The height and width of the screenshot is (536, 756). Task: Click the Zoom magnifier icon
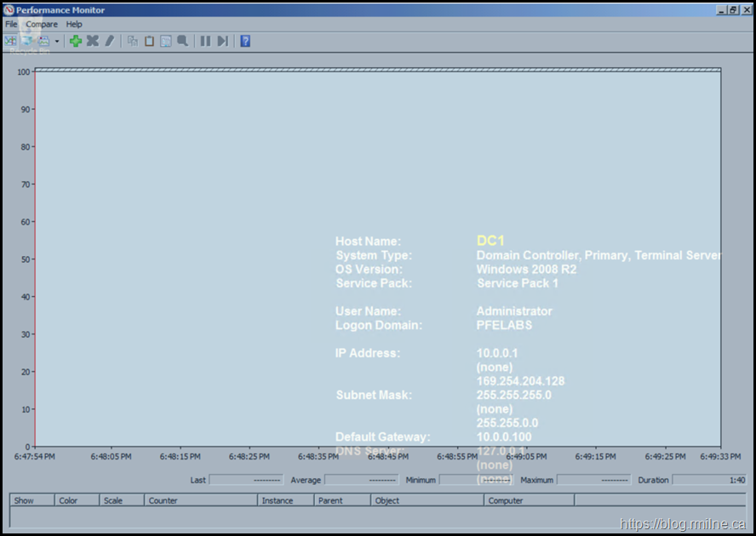pyautogui.click(x=182, y=41)
